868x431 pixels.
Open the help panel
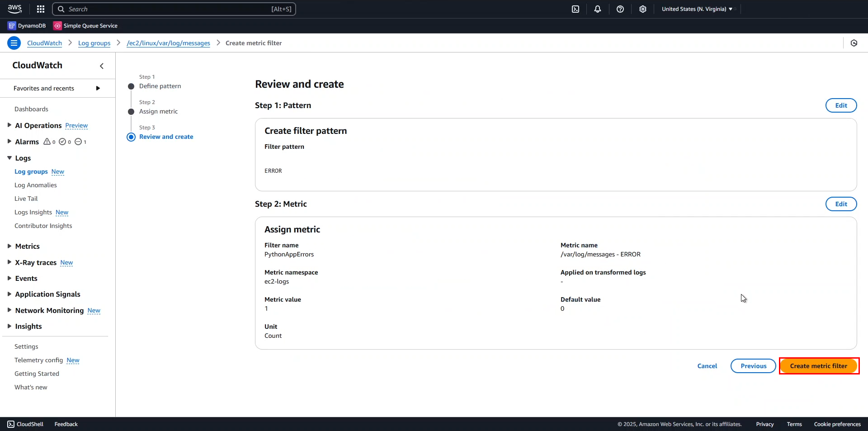click(620, 9)
